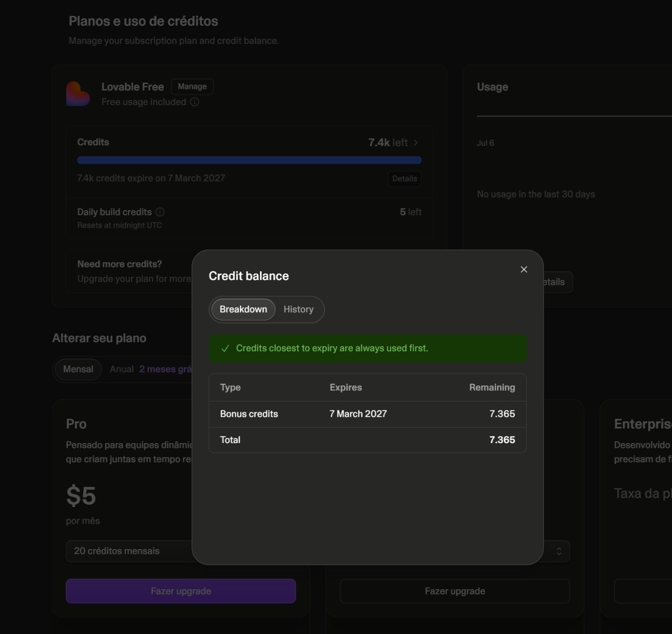
Task: Select the Breakdown tab
Action: [243, 309]
